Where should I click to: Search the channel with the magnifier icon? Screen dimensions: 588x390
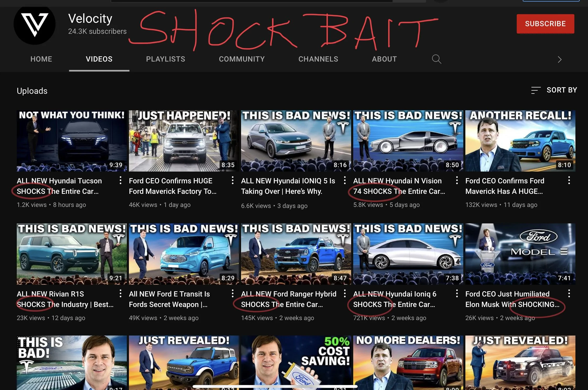(436, 59)
